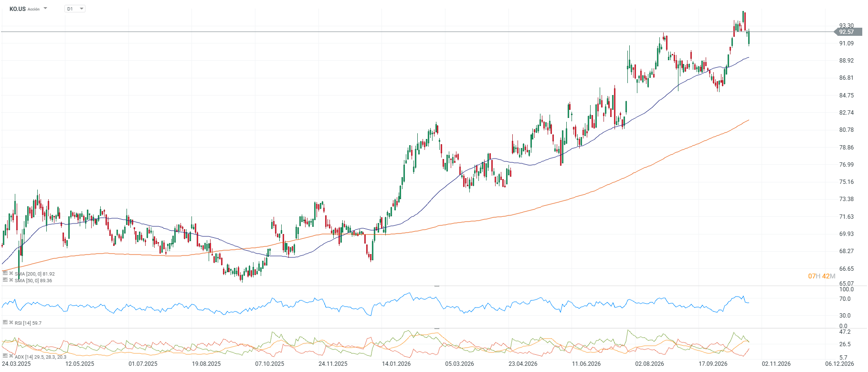Screen dimensions: 868x372
Task: Click the current price tag 92.57
Action: 847,32
